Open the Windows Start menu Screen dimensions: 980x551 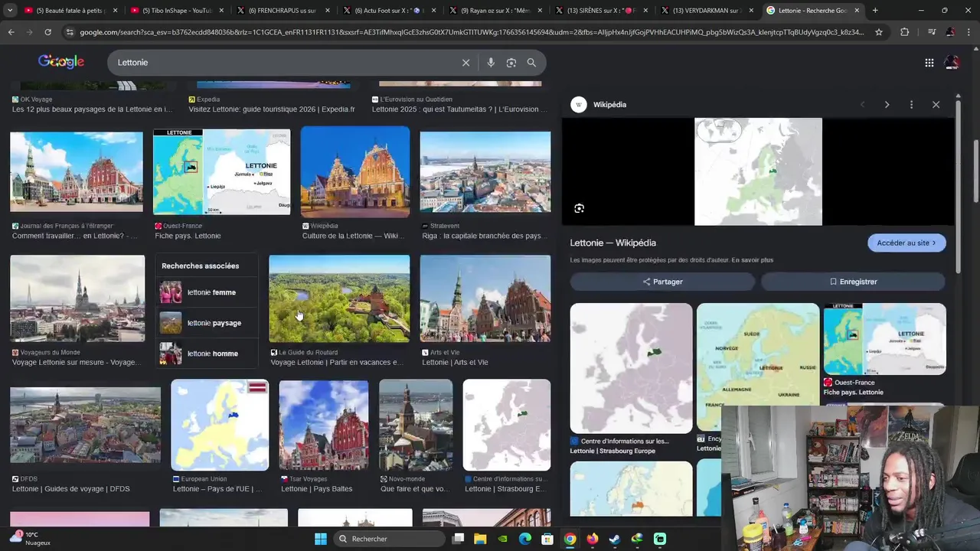pyautogui.click(x=321, y=539)
